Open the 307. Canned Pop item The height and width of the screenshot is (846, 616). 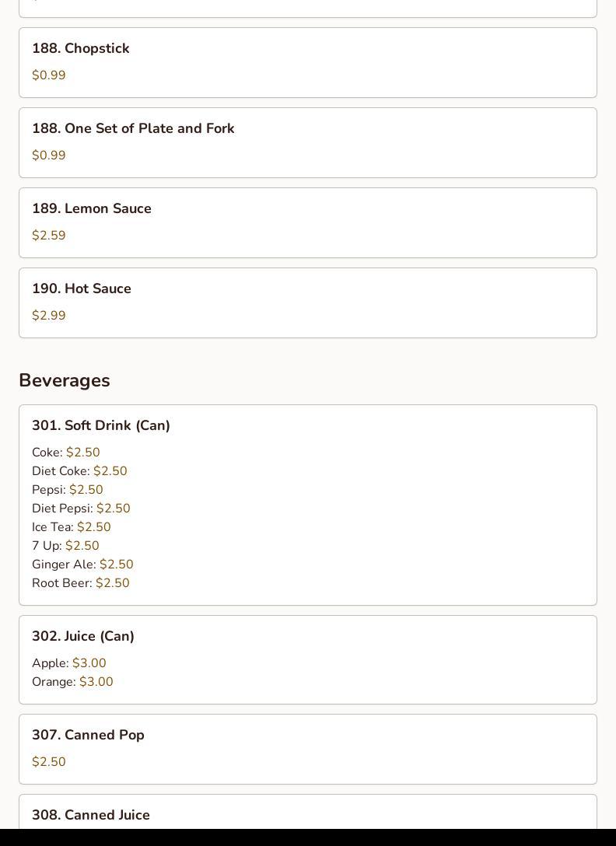pyautogui.click(x=88, y=735)
